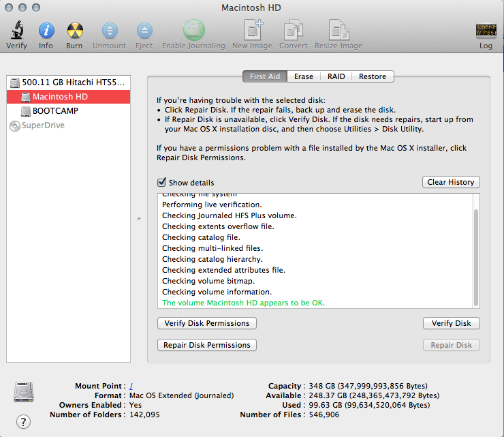
Task: Click the Verify microscope toolbar icon
Action: tap(17, 30)
